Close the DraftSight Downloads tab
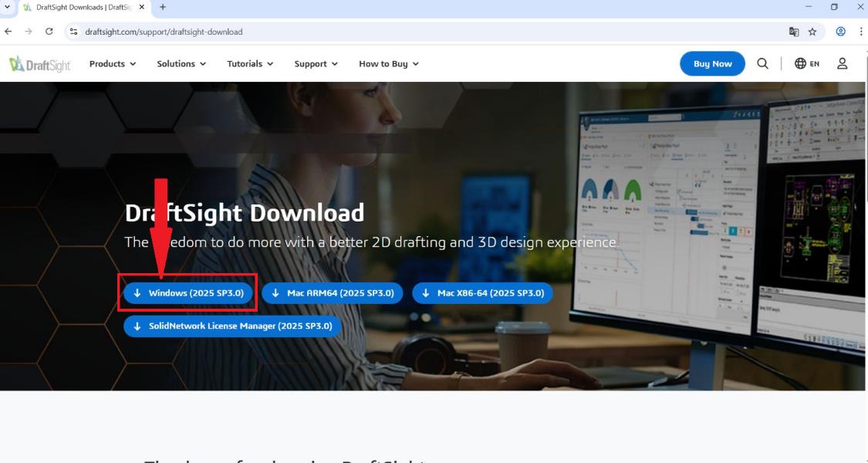 tap(142, 7)
